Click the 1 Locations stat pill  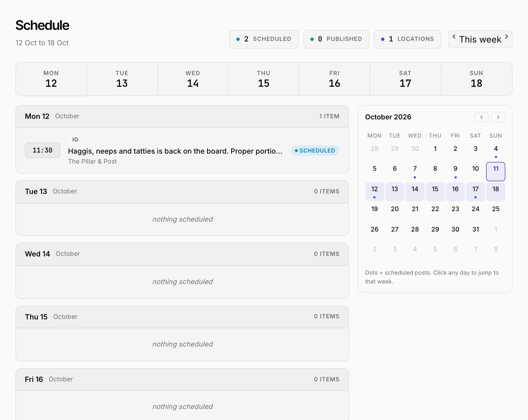407,39
